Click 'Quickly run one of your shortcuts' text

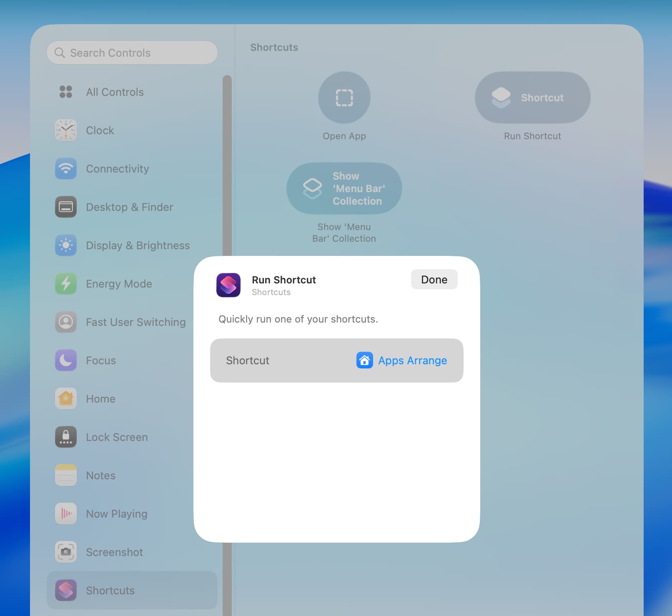[x=298, y=319]
